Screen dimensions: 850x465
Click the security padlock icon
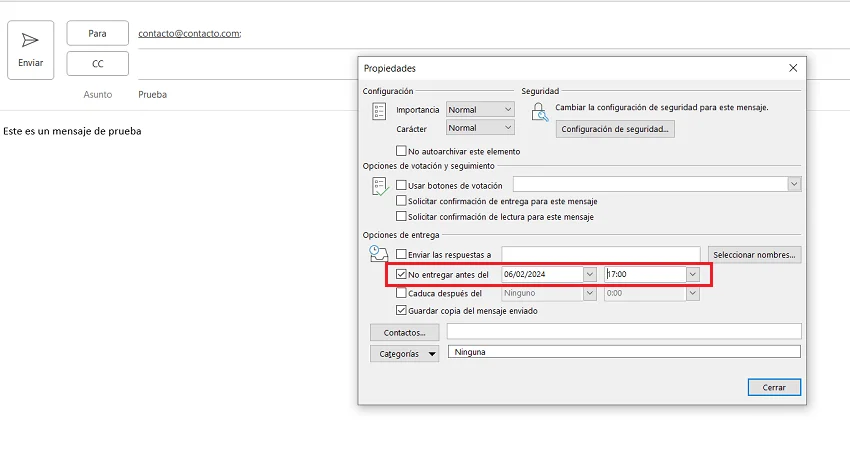[x=539, y=112]
